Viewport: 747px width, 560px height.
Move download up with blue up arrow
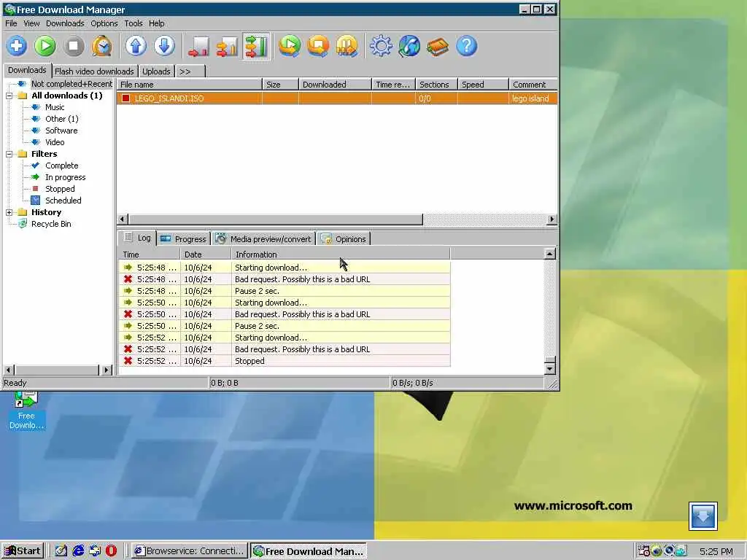pyautogui.click(x=136, y=46)
